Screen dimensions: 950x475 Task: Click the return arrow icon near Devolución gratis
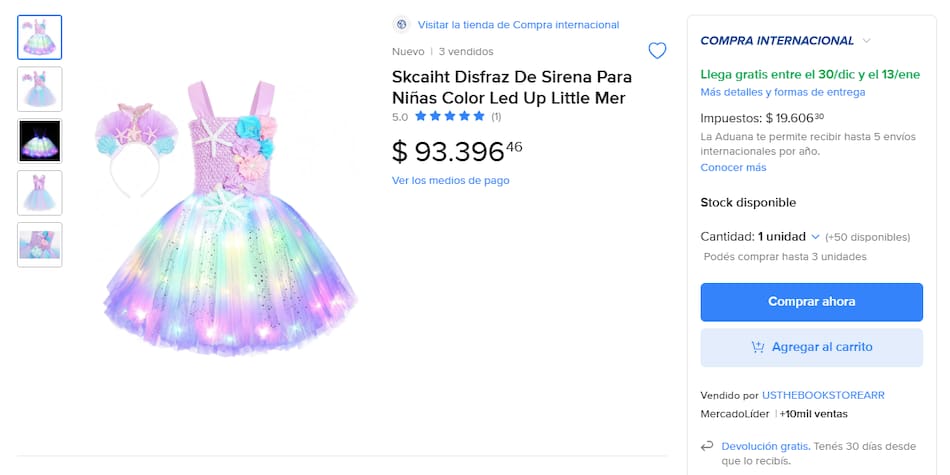tap(708, 446)
